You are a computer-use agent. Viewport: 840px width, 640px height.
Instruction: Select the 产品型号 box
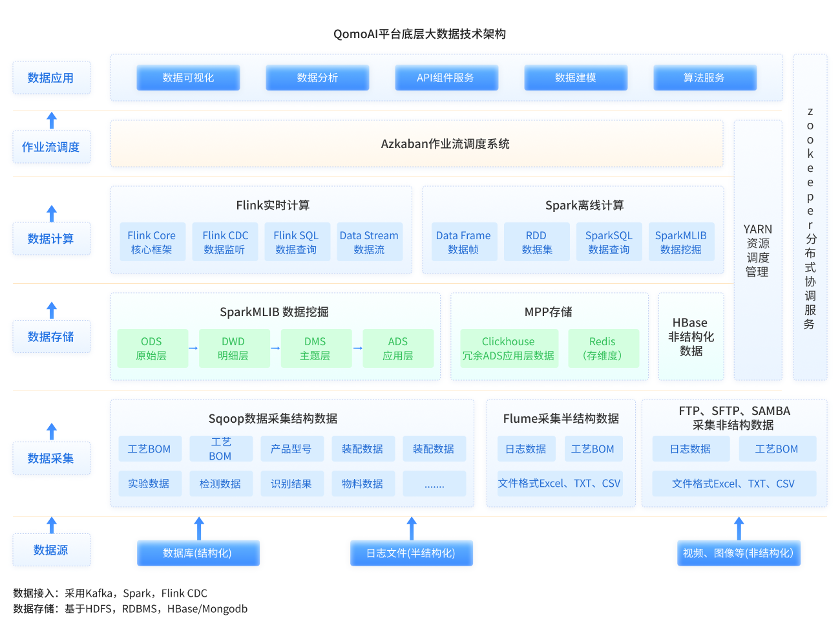(x=291, y=449)
